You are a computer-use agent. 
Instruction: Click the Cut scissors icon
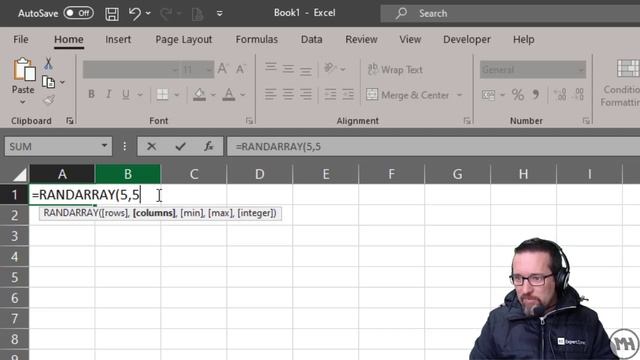point(48,64)
